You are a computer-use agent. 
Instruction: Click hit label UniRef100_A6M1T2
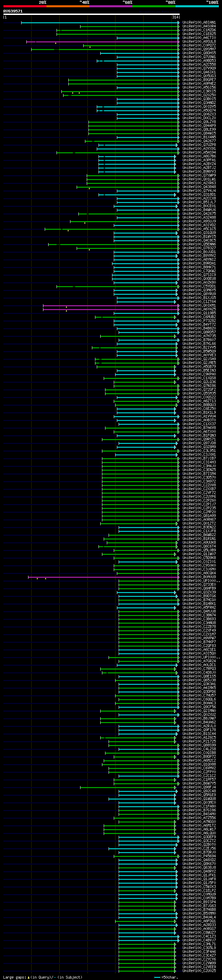[199, 825]
